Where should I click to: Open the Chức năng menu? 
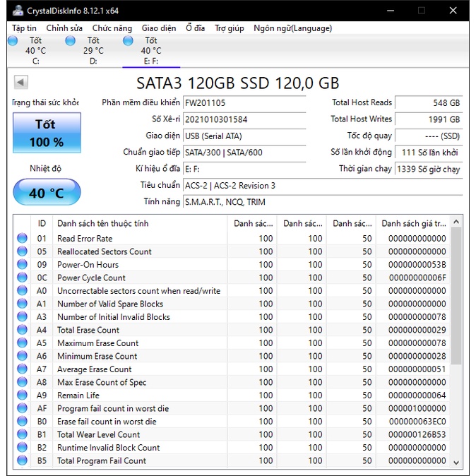[112, 28]
